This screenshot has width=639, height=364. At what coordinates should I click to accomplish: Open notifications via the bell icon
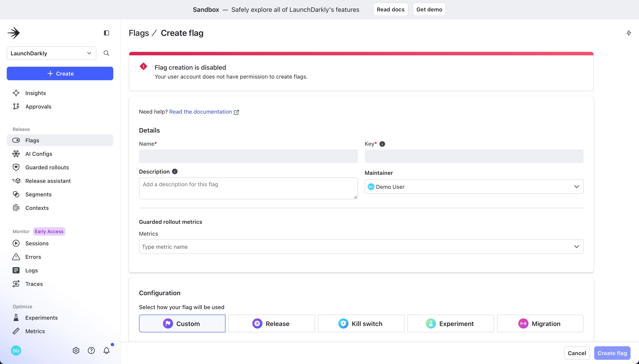pyautogui.click(x=106, y=350)
